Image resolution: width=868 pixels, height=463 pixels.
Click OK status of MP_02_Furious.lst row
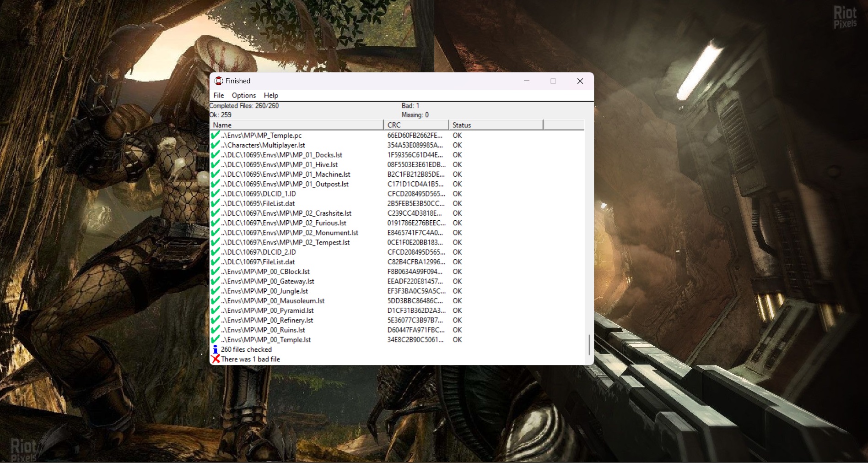pyautogui.click(x=457, y=223)
